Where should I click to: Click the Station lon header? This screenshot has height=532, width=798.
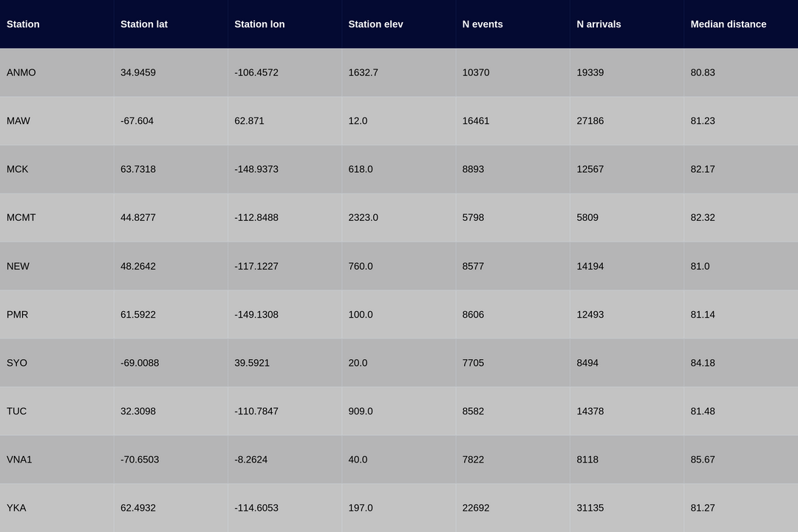[259, 24]
